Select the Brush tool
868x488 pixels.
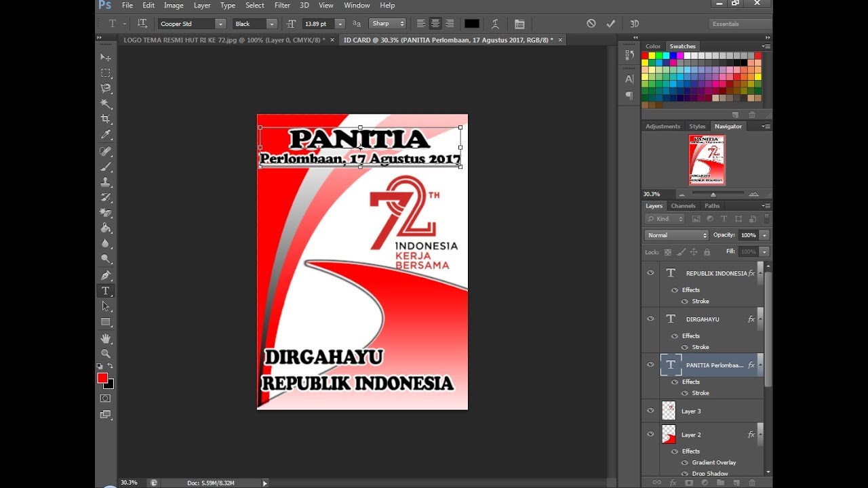[x=106, y=167]
